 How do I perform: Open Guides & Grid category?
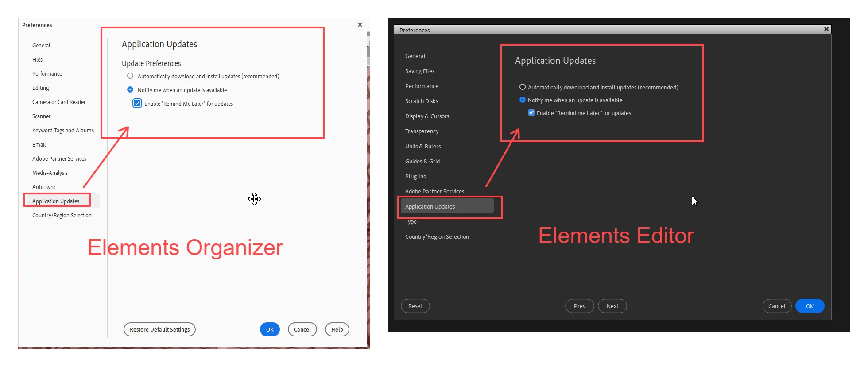point(422,161)
